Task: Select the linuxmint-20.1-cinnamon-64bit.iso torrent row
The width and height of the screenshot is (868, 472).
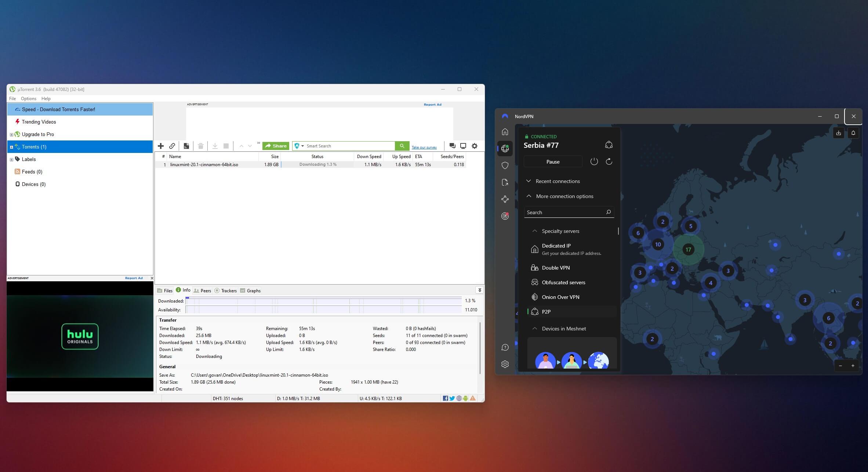Action: (310, 165)
